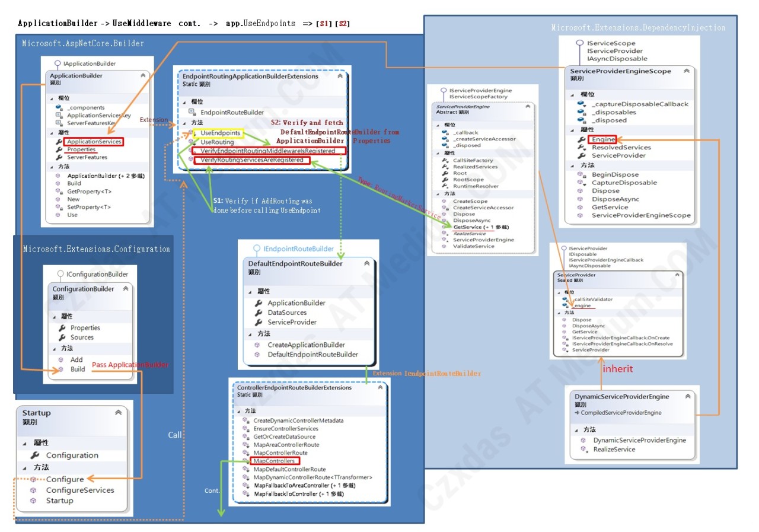759x532 pixels.
Task: Select GetService method in ServiceProviderEngine
Action: [x=480, y=227]
